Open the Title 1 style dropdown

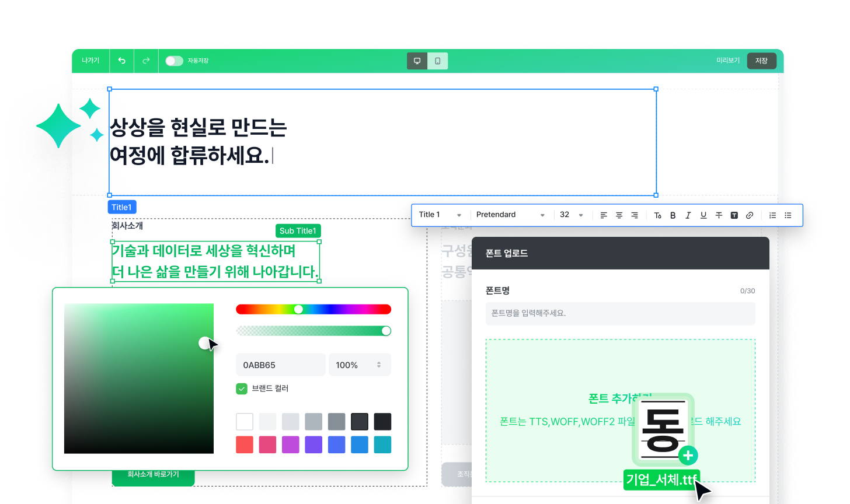(440, 215)
